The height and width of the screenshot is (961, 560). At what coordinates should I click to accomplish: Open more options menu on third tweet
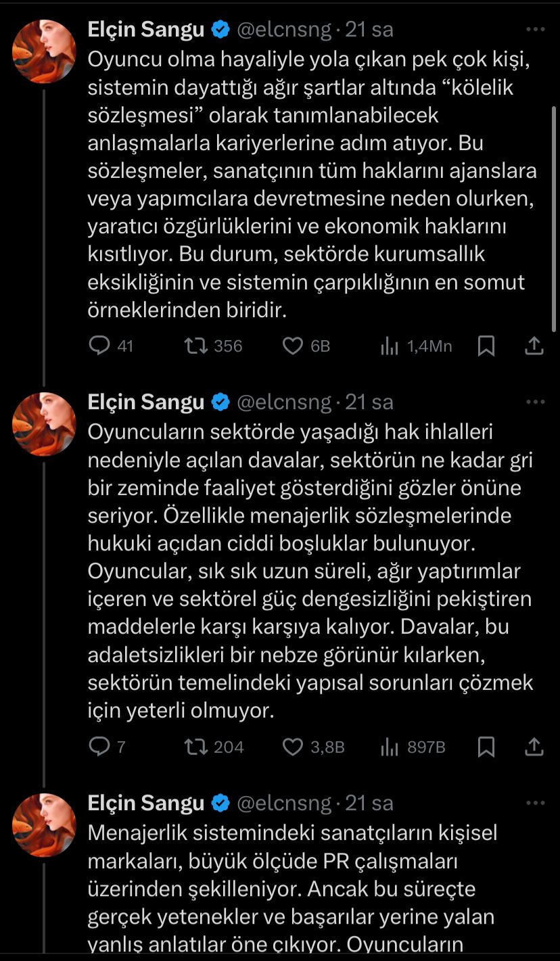[535, 803]
